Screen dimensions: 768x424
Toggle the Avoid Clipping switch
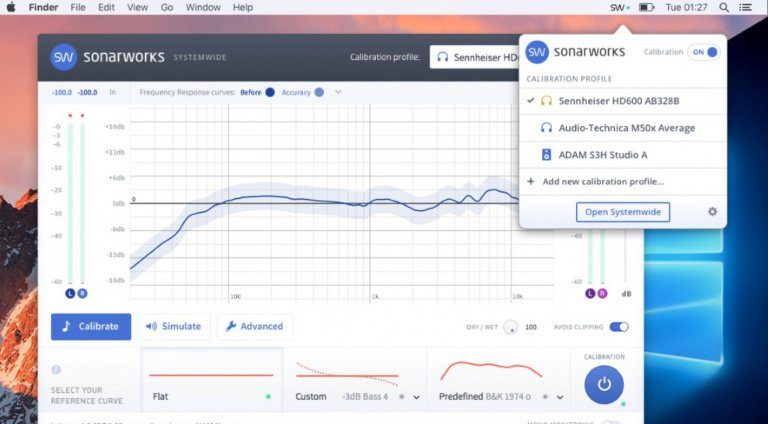619,327
